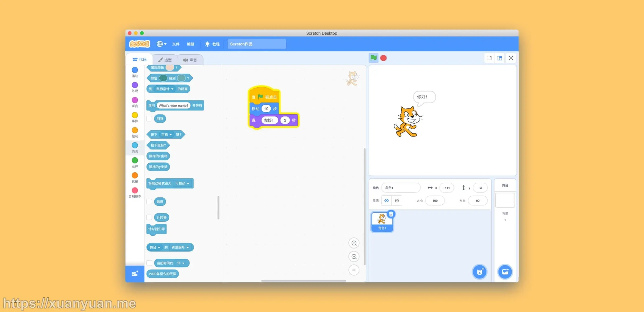
Task: Open the 可拖动 drag mode dropdown
Action: pyautogui.click(x=182, y=183)
